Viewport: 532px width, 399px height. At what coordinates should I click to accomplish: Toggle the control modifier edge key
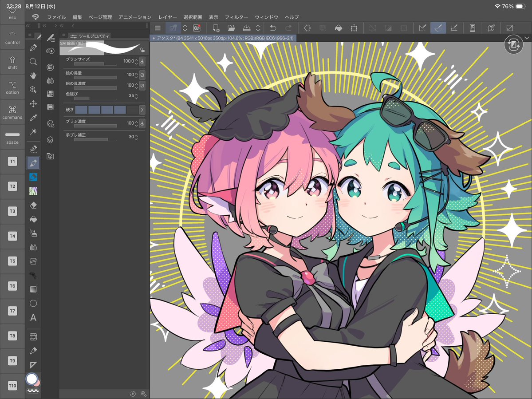pos(12,37)
